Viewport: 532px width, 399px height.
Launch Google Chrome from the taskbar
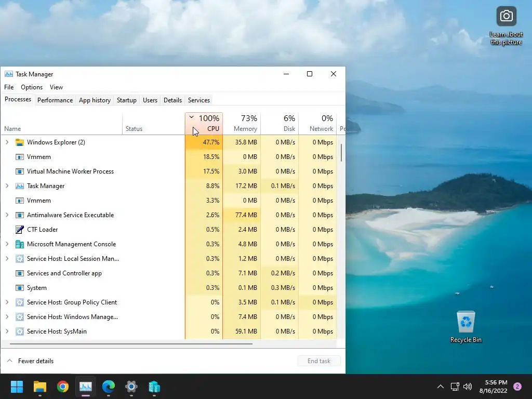point(63,387)
